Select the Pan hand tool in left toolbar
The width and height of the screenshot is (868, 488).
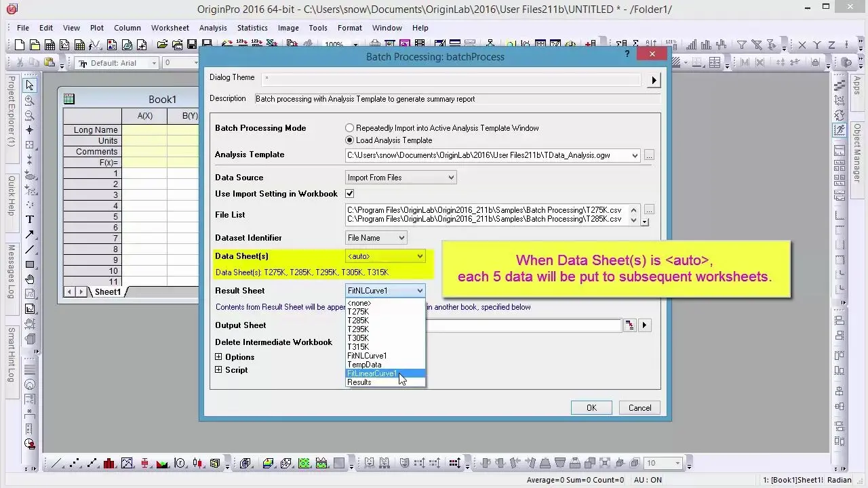click(30, 279)
